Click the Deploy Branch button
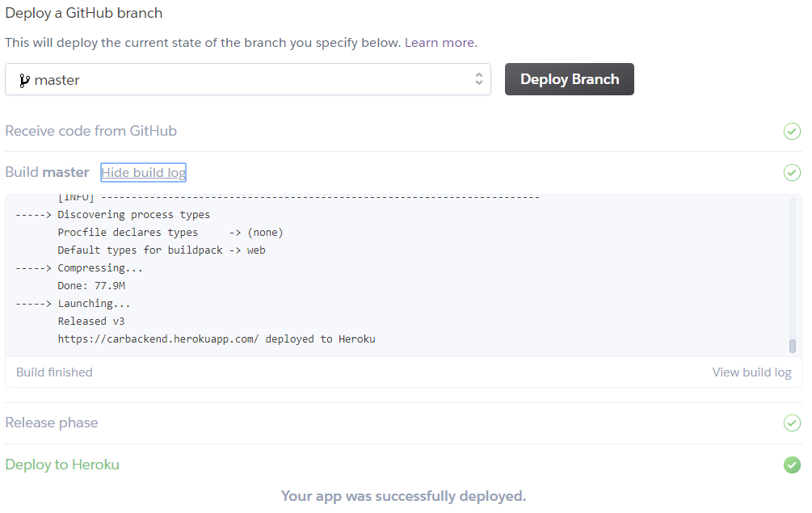Image resolution: width=812 pixels, height=513 pixels. point(569,79)
